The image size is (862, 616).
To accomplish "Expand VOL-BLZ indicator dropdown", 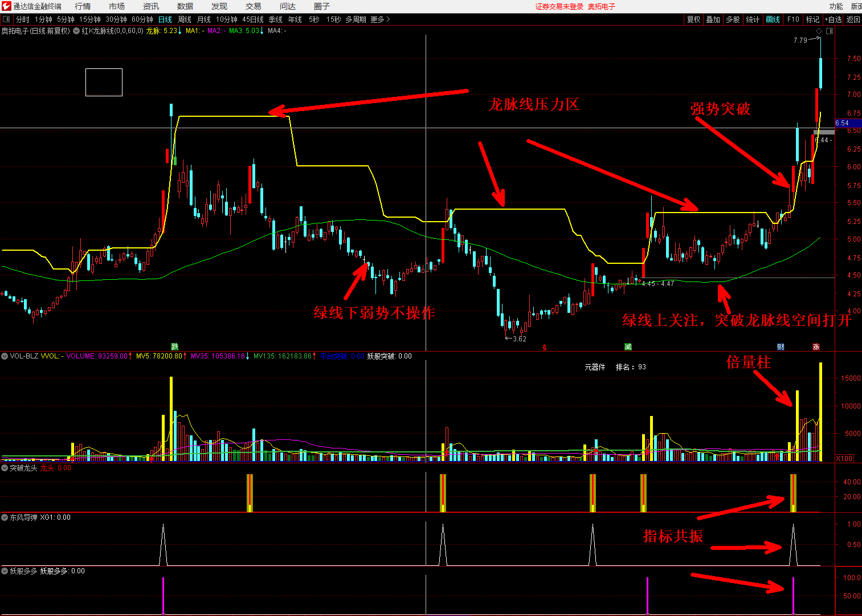I will pos(5,356).
